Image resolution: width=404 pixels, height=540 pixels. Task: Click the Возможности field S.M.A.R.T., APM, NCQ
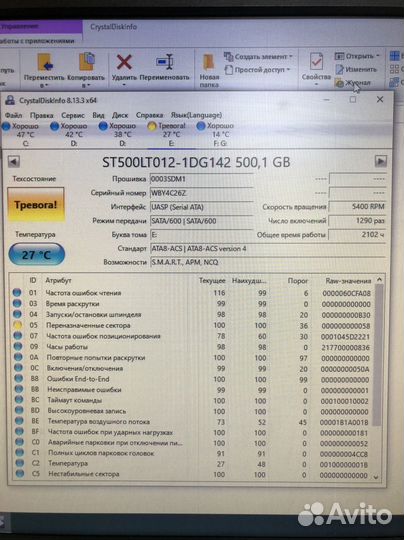[x=268, y=262]
